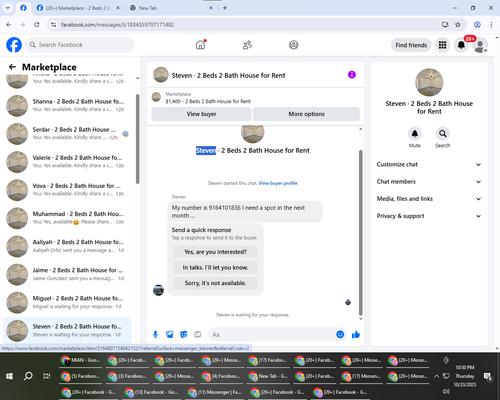The image size is (500, 400).
Task: Open Muhammad conversation in list
Action: point(67,218)
